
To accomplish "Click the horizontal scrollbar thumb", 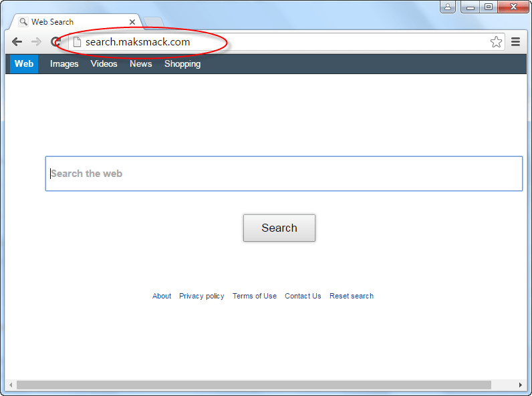I will click(254, 385).
